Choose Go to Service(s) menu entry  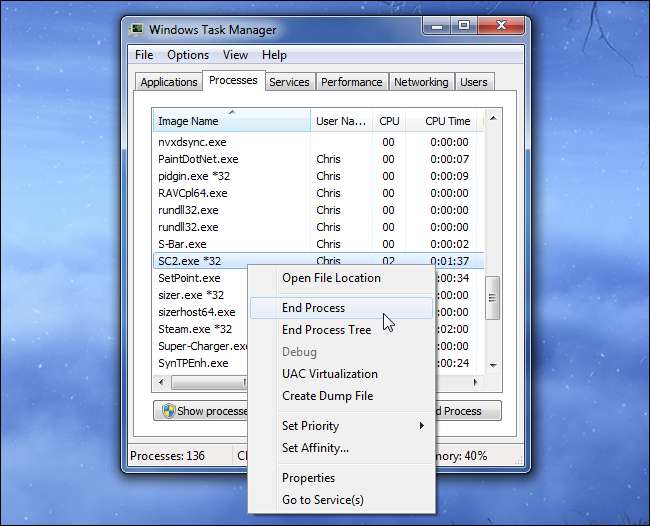[x=342, y=499]
